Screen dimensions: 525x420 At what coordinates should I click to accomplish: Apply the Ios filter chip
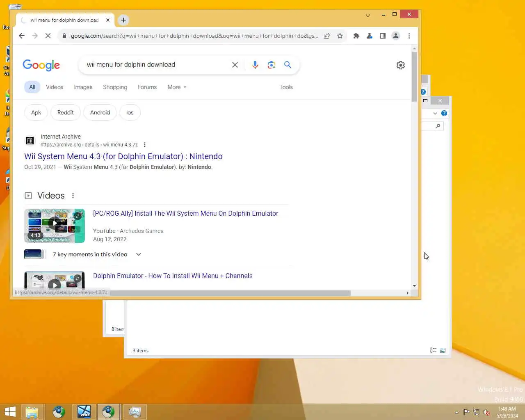coord(130,112)
